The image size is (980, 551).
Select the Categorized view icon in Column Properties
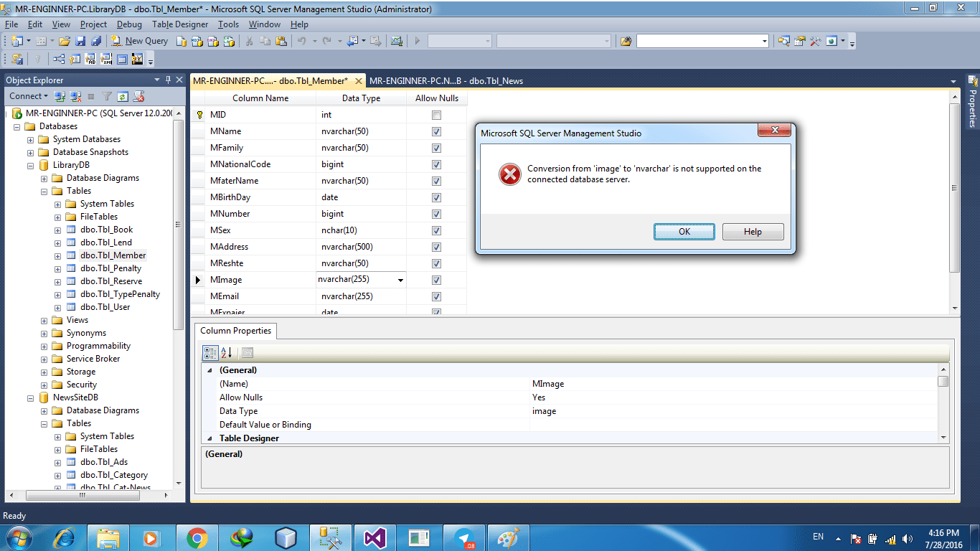click(209, 352)
